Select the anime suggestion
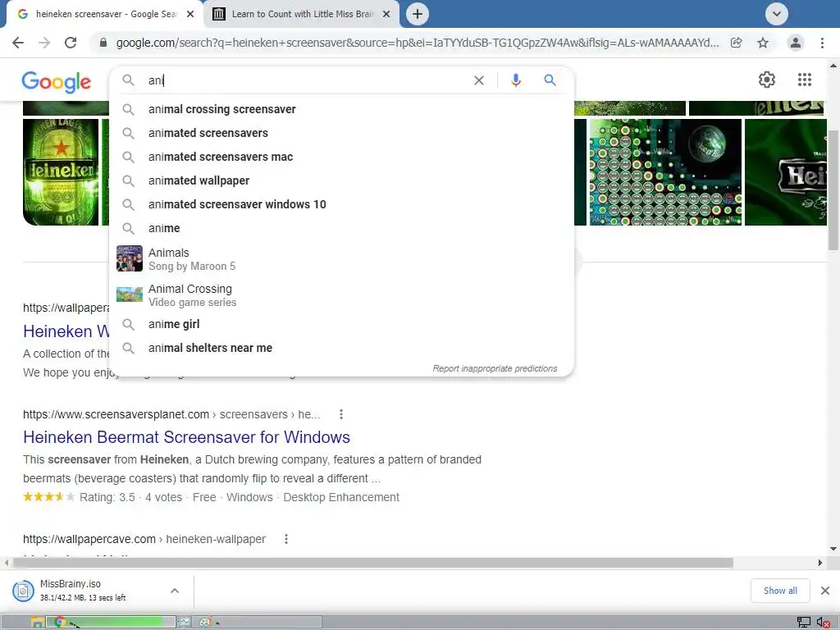The image size is (840, 630). click(341, 228)
